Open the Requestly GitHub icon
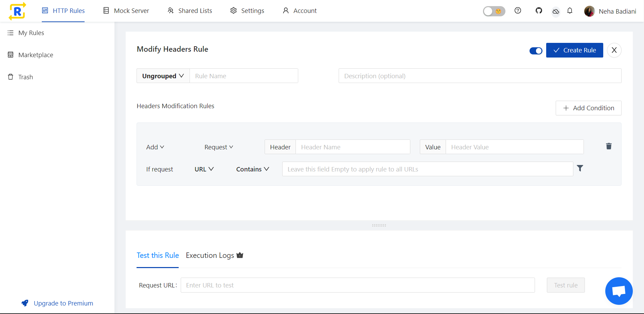644x314 pixels. click(538, 11)
